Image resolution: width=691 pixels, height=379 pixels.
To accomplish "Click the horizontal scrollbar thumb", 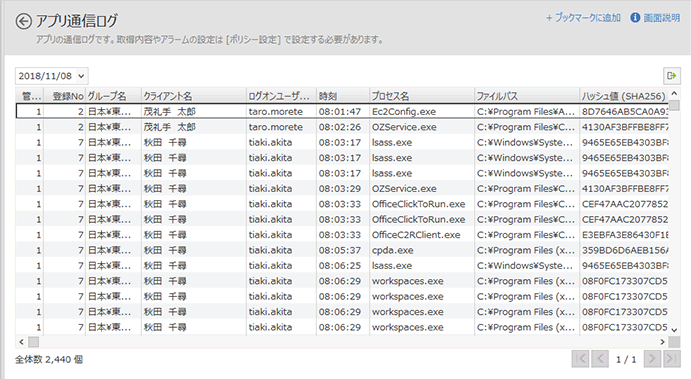I will (x=33, y=342).
